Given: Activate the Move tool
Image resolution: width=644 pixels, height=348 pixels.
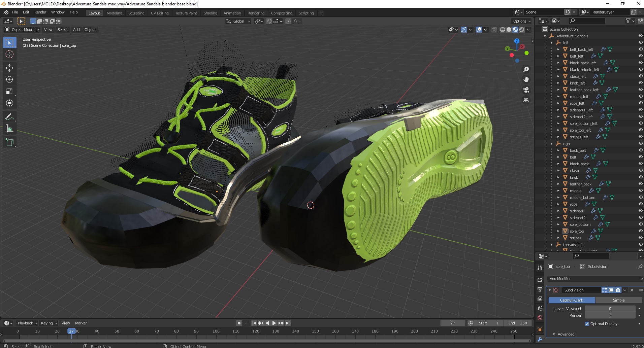Looking at the screenshot, I should tap(9, 68).
